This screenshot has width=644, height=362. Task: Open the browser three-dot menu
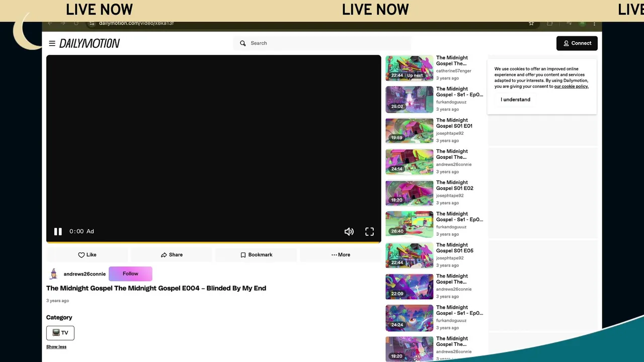594,23
